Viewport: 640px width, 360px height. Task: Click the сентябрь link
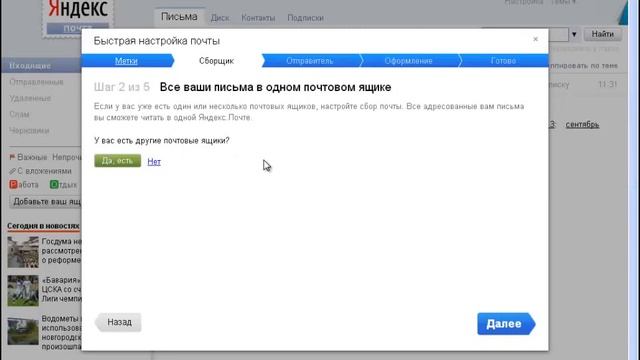[582, 124]
